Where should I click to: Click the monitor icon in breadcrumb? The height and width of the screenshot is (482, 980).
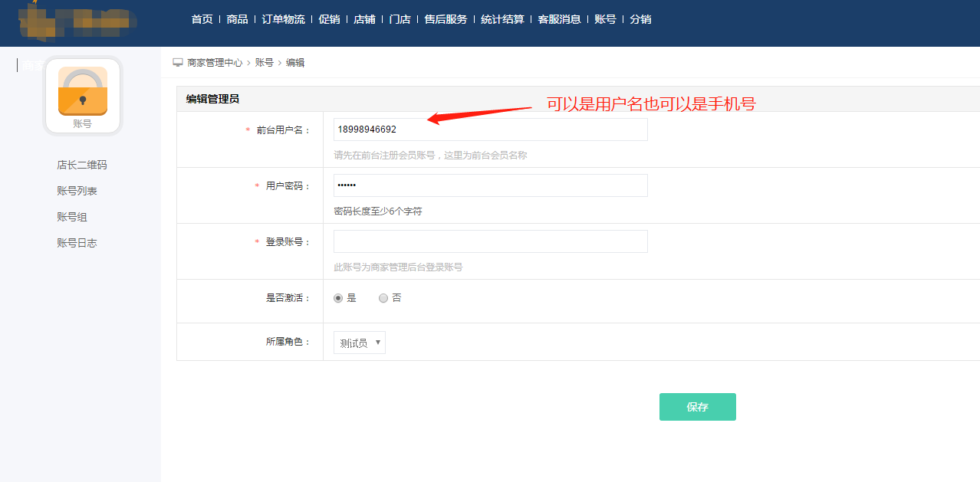coord(178,62)
